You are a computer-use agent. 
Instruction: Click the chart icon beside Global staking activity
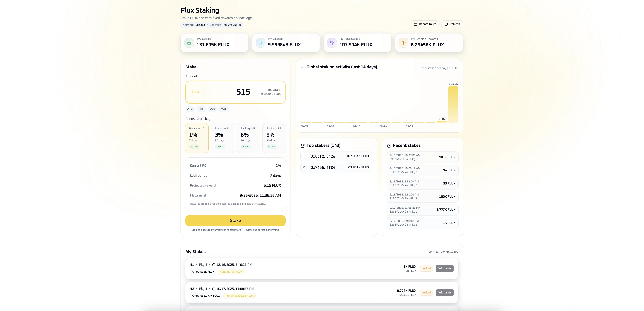tap(303, 67)
